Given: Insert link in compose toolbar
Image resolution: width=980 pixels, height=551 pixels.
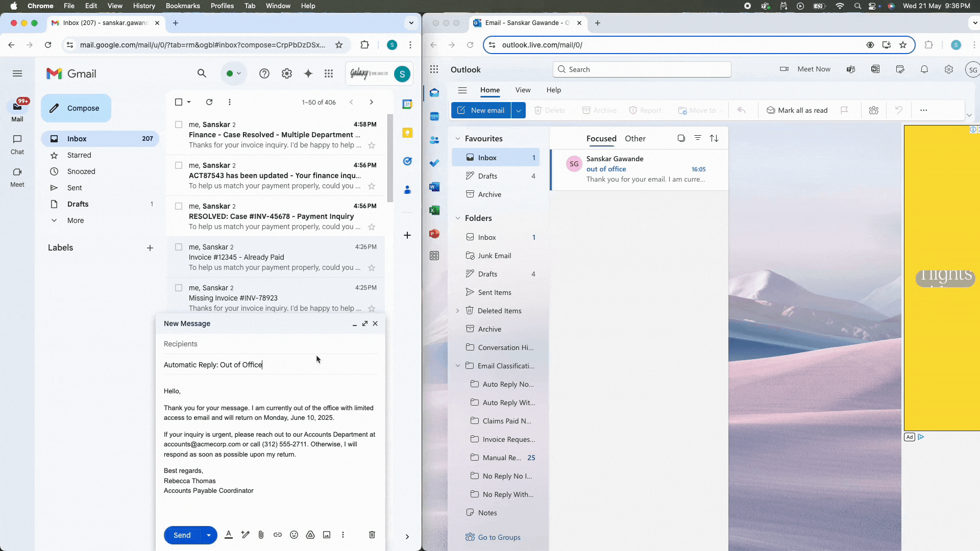Looking at the screenshot, I should pyautogui.click(x=278, y=535).
